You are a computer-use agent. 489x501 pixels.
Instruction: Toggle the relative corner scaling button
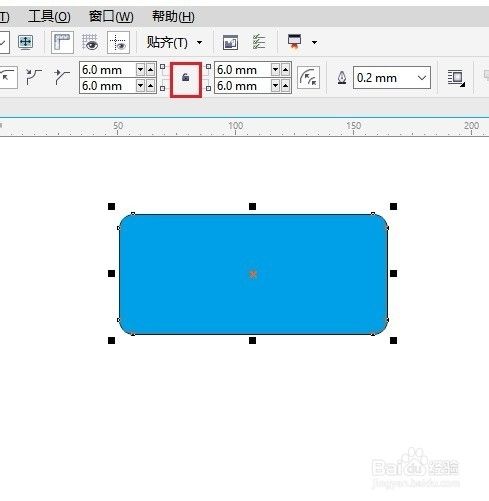308,78
